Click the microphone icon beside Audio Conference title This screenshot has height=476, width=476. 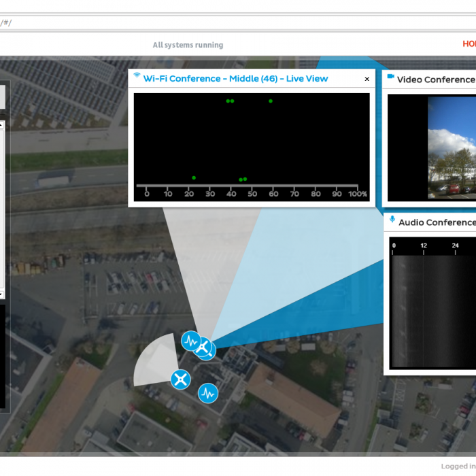[392, 219]
